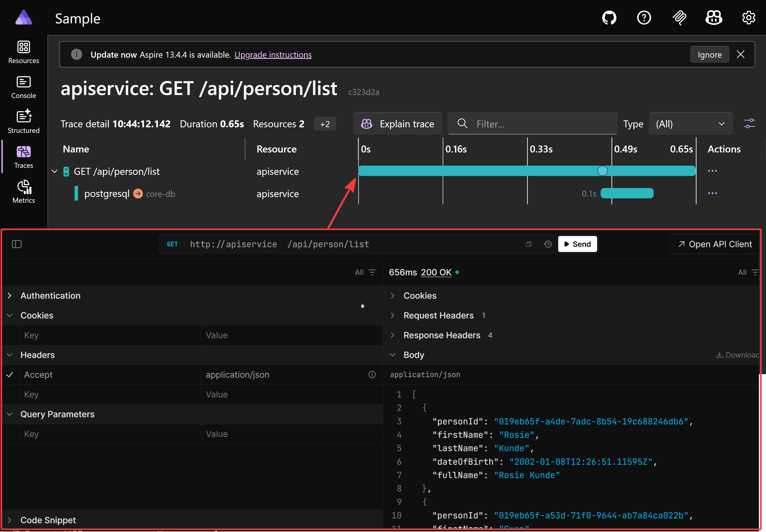
Task: Click the trace ID c323d2a
Action: [363, 92]
